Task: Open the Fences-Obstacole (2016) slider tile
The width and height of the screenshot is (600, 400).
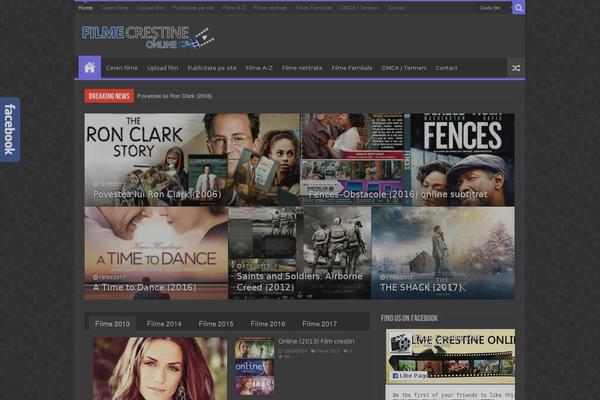Action: 408,160
